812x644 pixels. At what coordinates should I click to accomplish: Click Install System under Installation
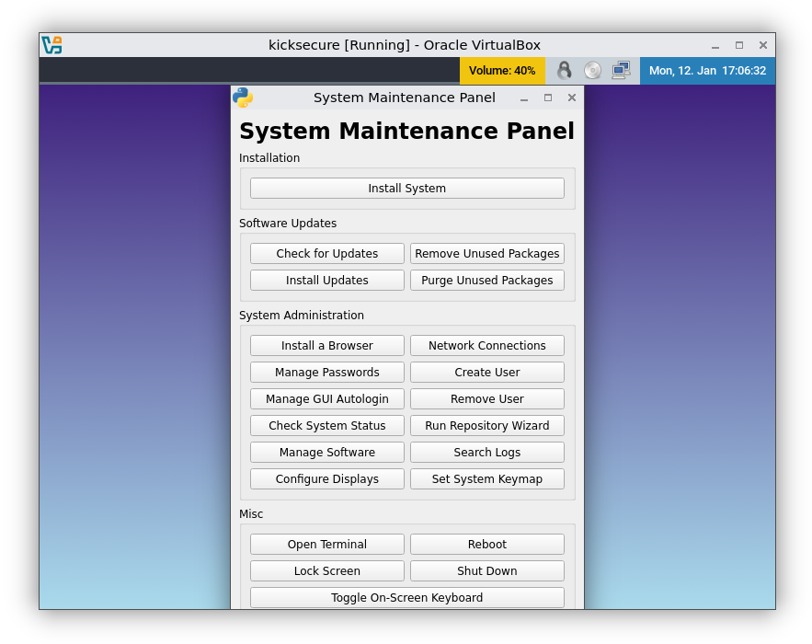(x=406, y=188)
